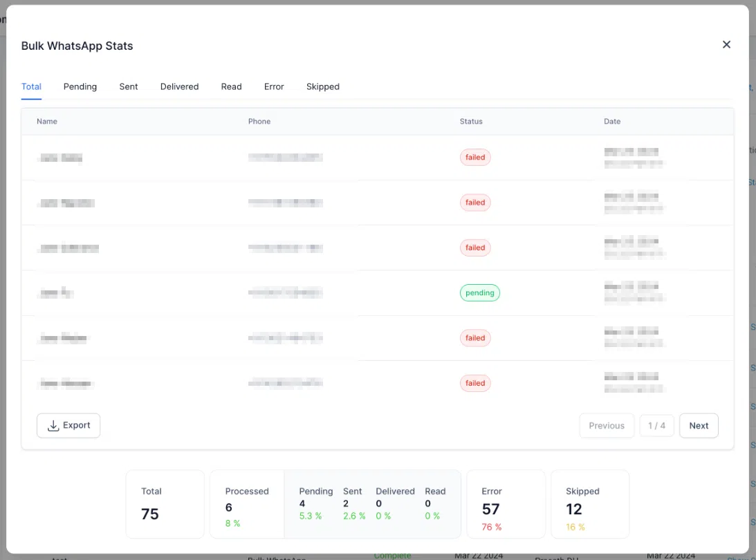Open the Sent tab
756x560 pixels.
point(128,86)
